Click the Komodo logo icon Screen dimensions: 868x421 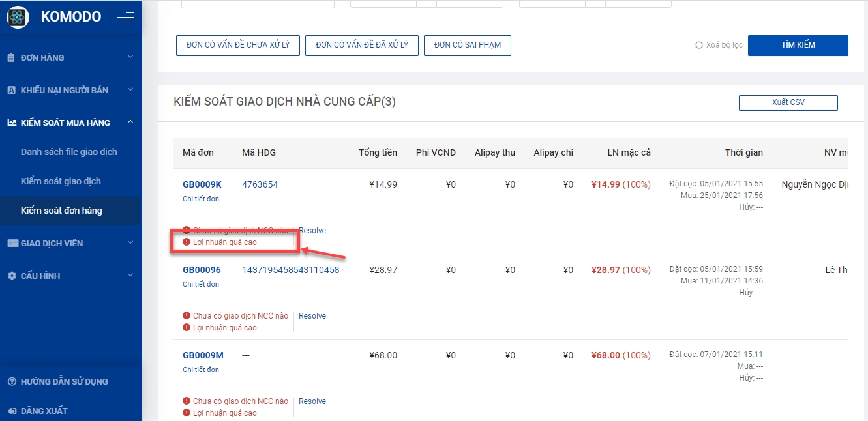pos(18,17)
